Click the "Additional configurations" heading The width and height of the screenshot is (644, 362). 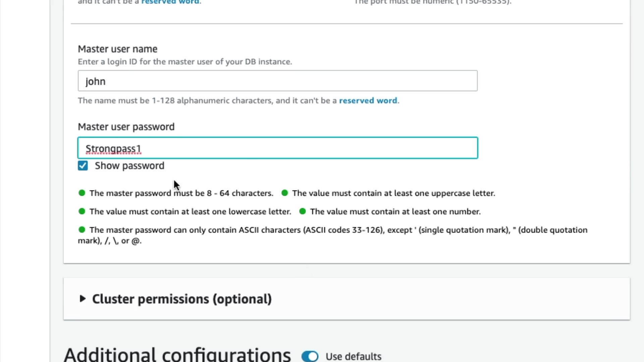tap(177, 355)
